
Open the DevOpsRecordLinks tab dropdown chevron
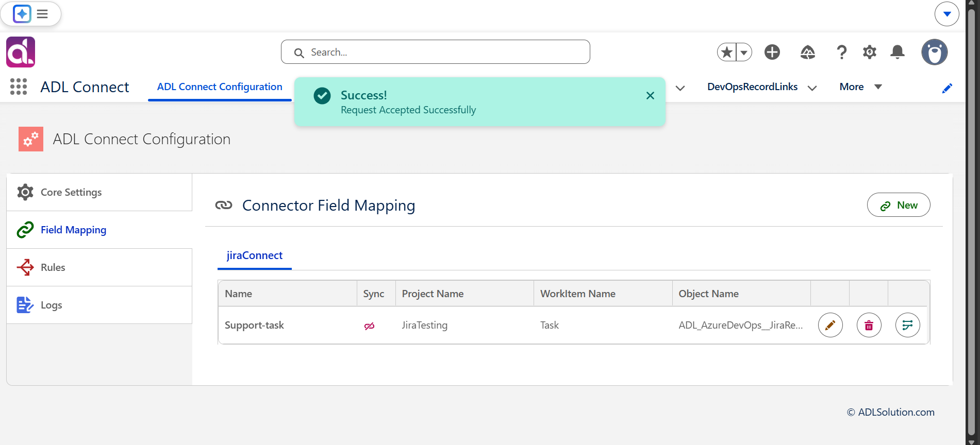[812, 88]
